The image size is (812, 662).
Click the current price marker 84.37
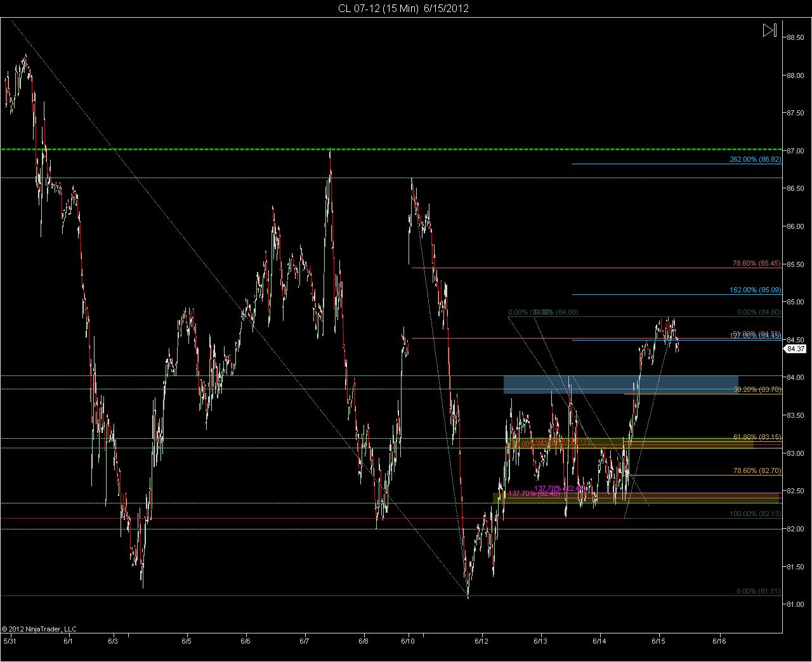[x=796, y=348]
